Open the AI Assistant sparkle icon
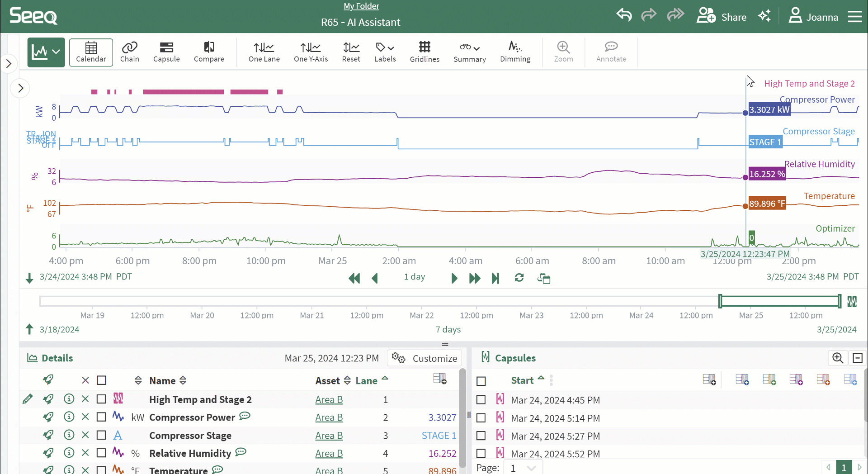 pos(764,16)
